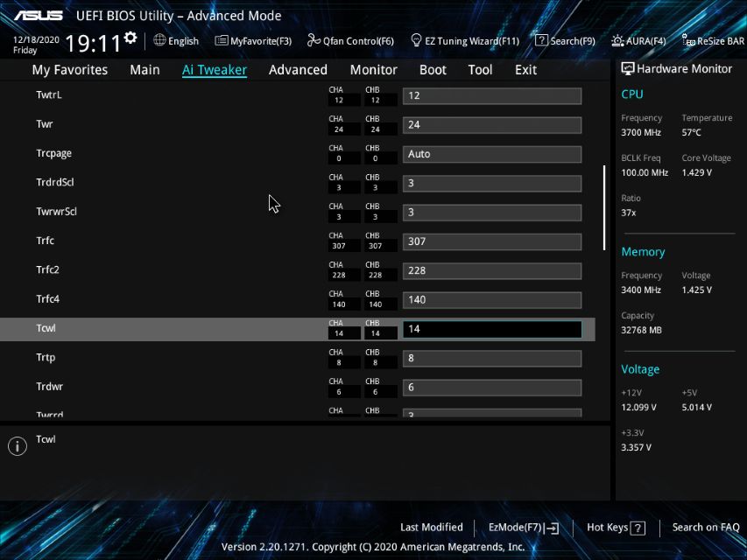This screenshot has height=560, width=747.
Task: Edit the Trtp value field showing 8
Action: pyautogui.click(x=492, y=358)
